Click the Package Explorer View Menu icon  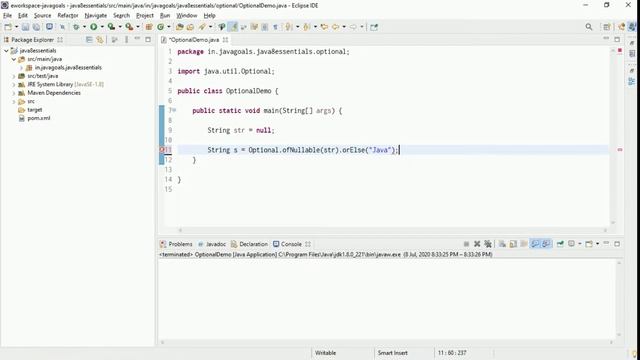(127, 40)
